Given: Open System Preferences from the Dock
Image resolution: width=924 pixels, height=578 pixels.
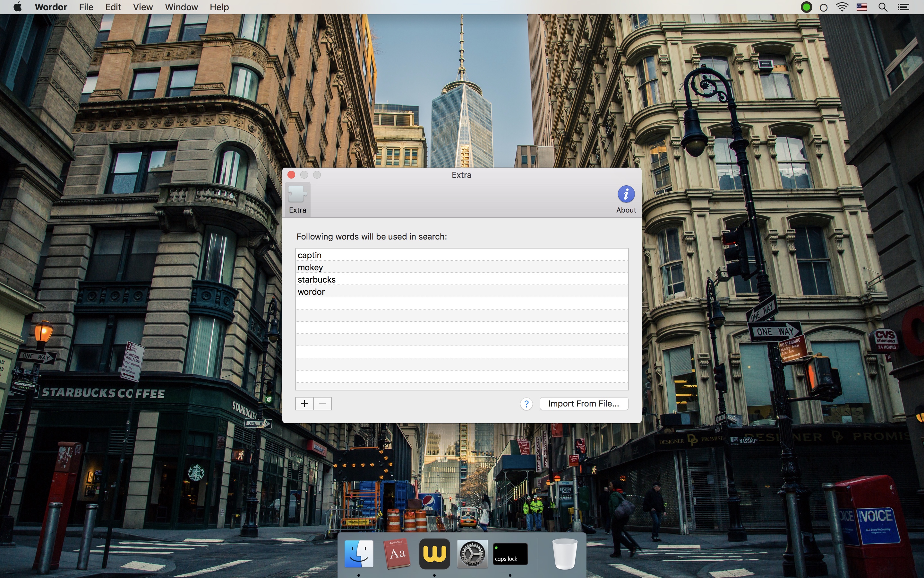Looking at the screenshot, I should click(x=472, y=554).
